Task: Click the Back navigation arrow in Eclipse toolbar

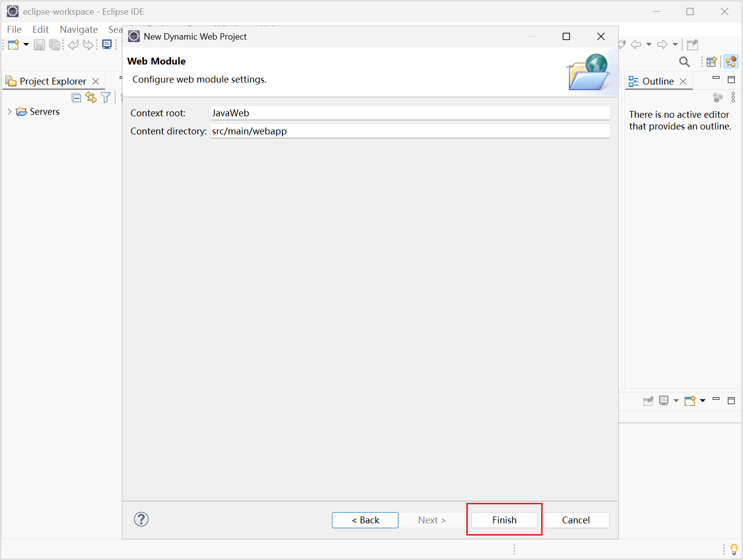Action: (x=636, y=44)
